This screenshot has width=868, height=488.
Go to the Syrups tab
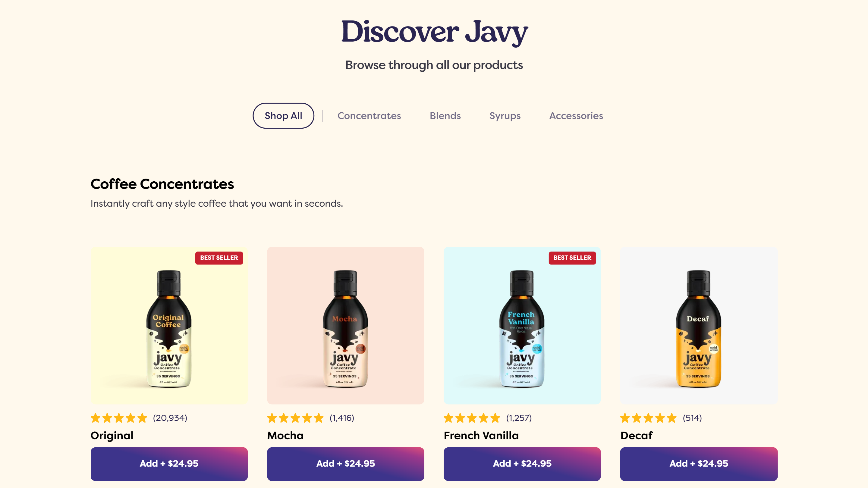pyautogui.click(x=505, y=115)
